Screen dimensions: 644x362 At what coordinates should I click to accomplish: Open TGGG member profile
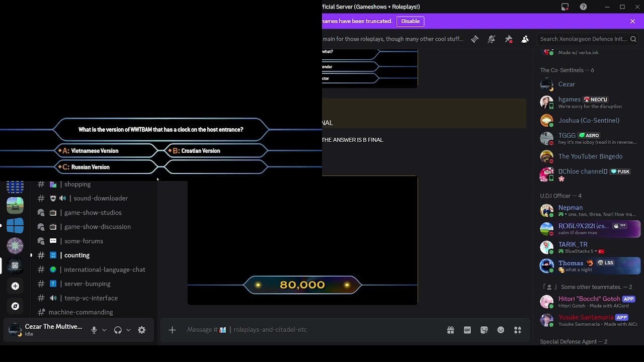pyautogui.click(x=588, y=139)
